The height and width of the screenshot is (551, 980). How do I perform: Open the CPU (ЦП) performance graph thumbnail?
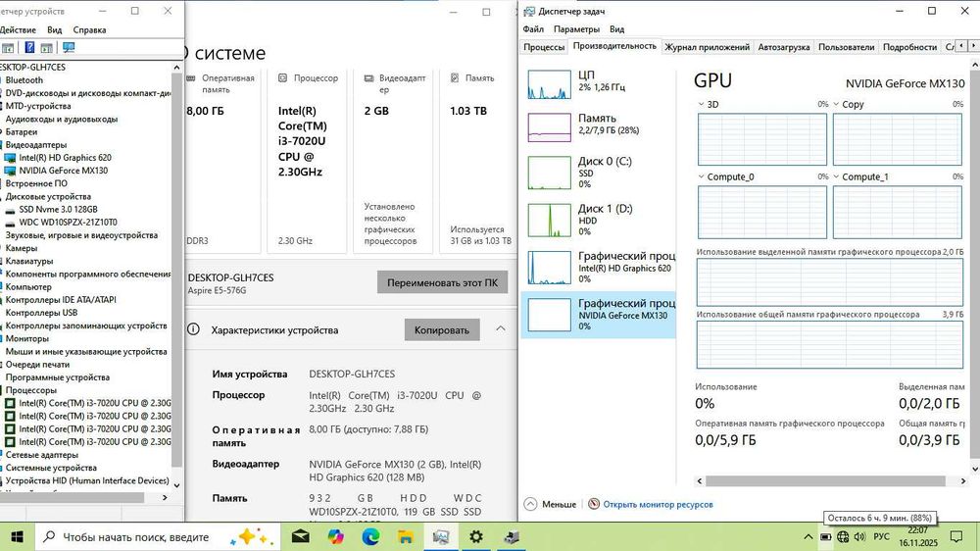[549, 84]
